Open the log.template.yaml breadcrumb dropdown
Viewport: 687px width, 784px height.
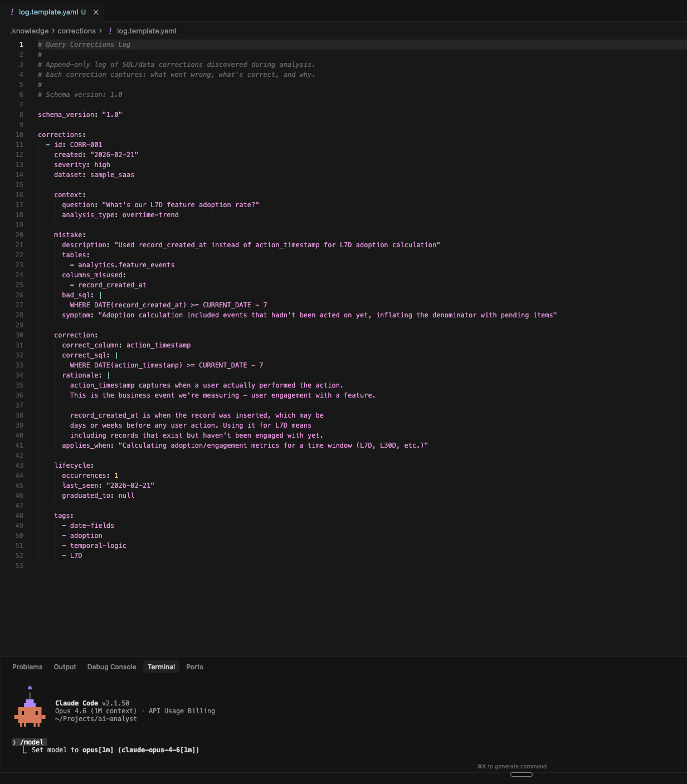point(146,31)
